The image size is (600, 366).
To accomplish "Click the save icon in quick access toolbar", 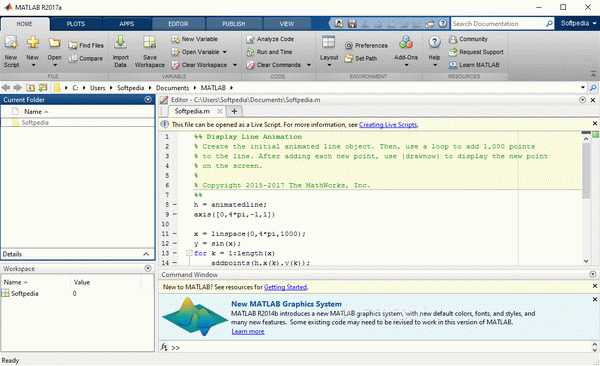I will click(x=352, y=24).
